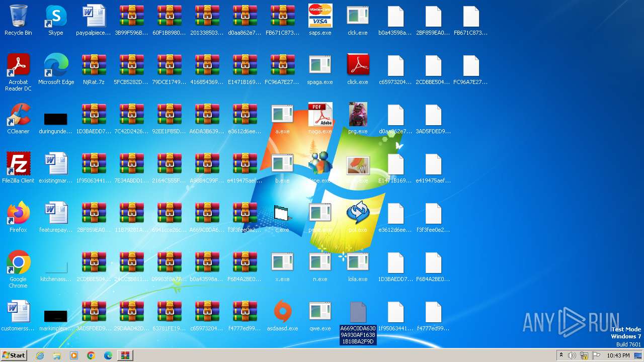Open the Start menu
The image size is (644, 362).
tap(14, 355)
